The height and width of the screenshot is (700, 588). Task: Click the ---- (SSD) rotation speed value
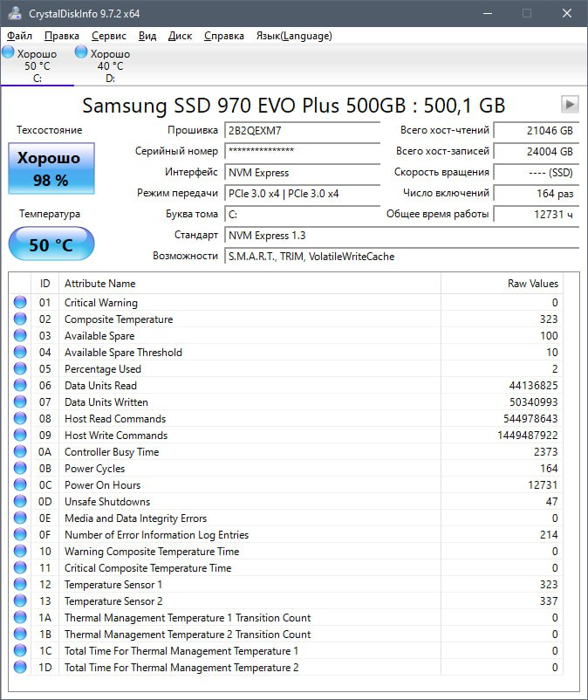coord(537,173)
